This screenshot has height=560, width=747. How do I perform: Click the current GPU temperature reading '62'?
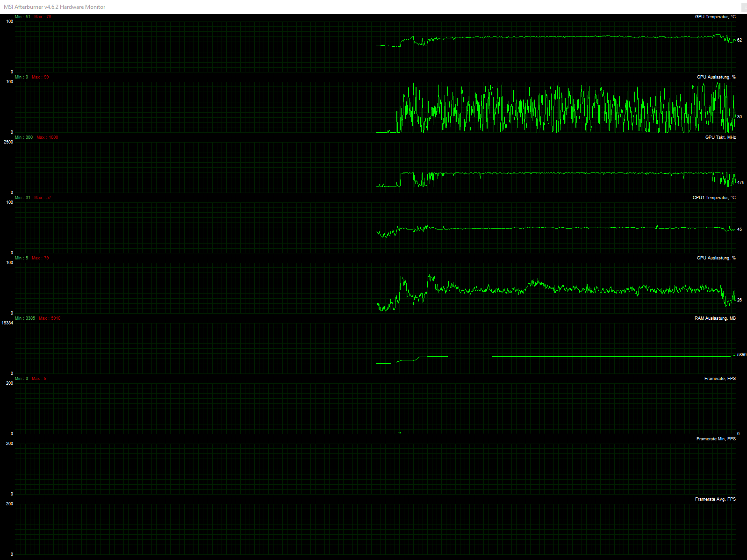point(740,40)
